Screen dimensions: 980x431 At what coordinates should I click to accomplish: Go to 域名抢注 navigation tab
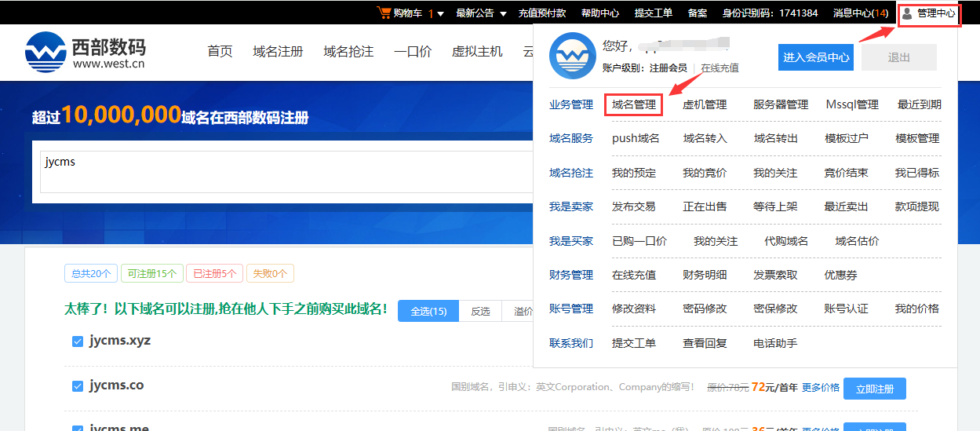point(348,52)
